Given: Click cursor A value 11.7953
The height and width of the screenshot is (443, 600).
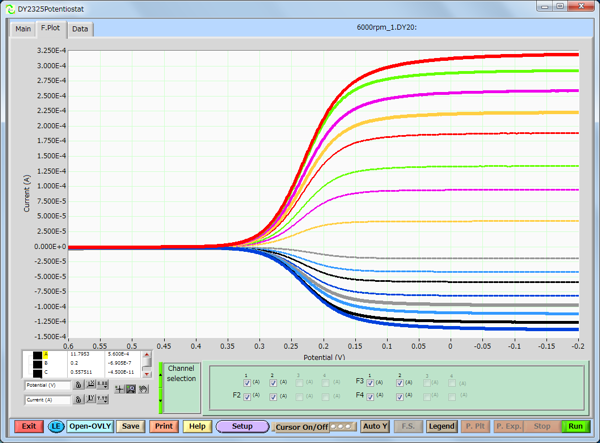Looking at the screenshot, I should [x=80, y=354].
